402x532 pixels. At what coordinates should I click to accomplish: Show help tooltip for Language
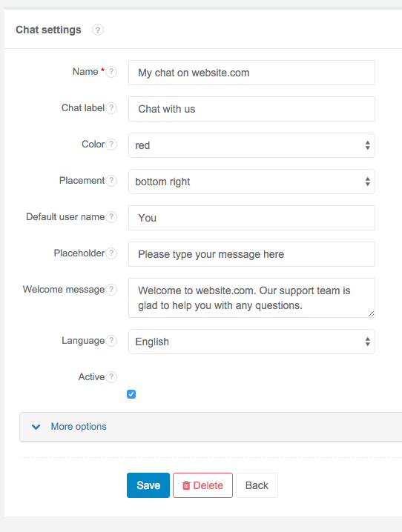pos(111,341)
